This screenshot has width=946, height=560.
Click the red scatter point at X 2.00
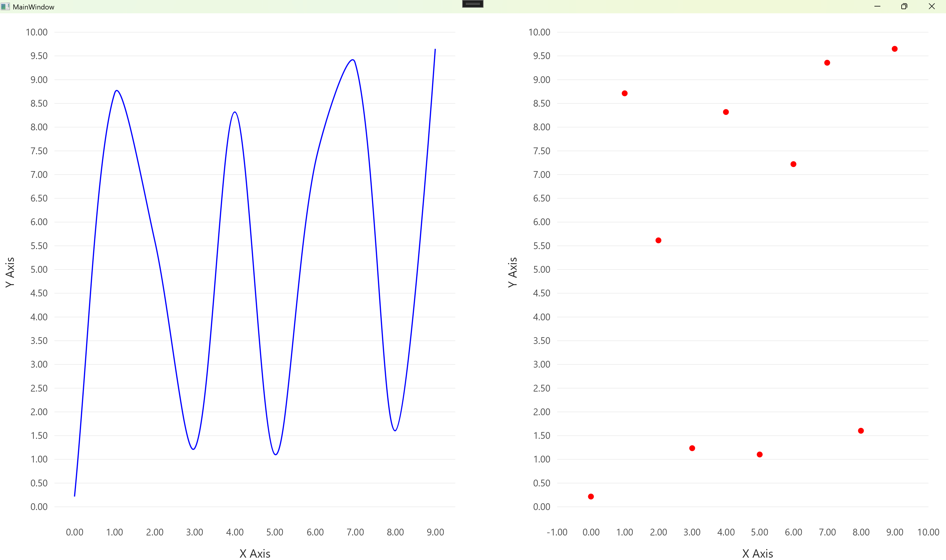(x=658, y=240)
